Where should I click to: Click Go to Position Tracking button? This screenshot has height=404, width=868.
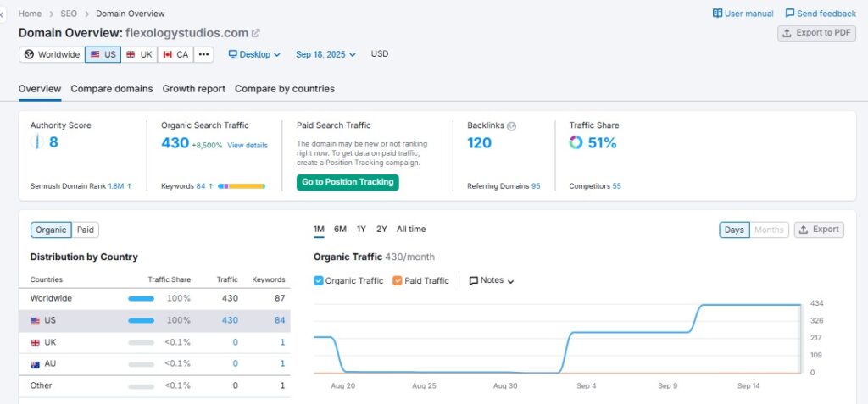point(348,182)
